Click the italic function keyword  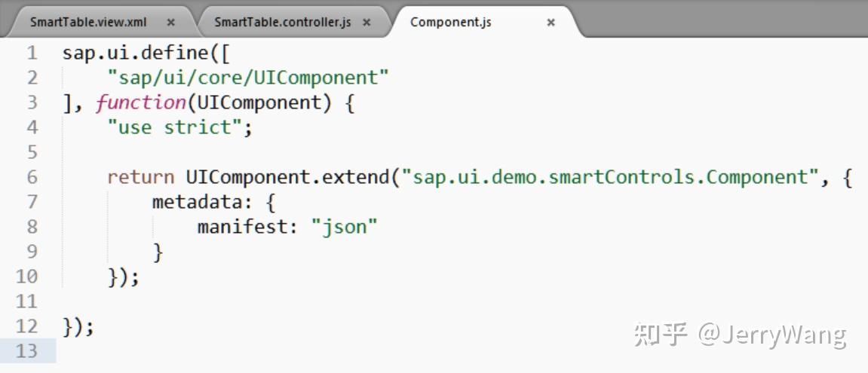[x=141, y=103]
